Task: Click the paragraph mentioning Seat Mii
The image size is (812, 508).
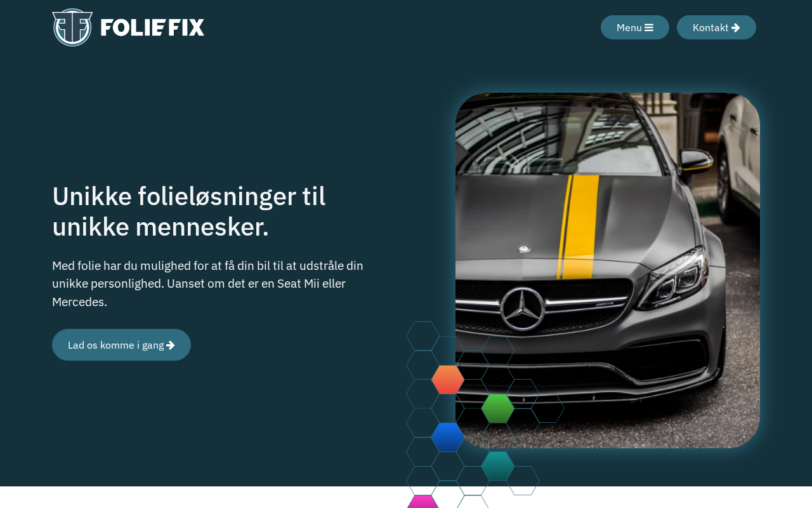Action: point(208,283)
